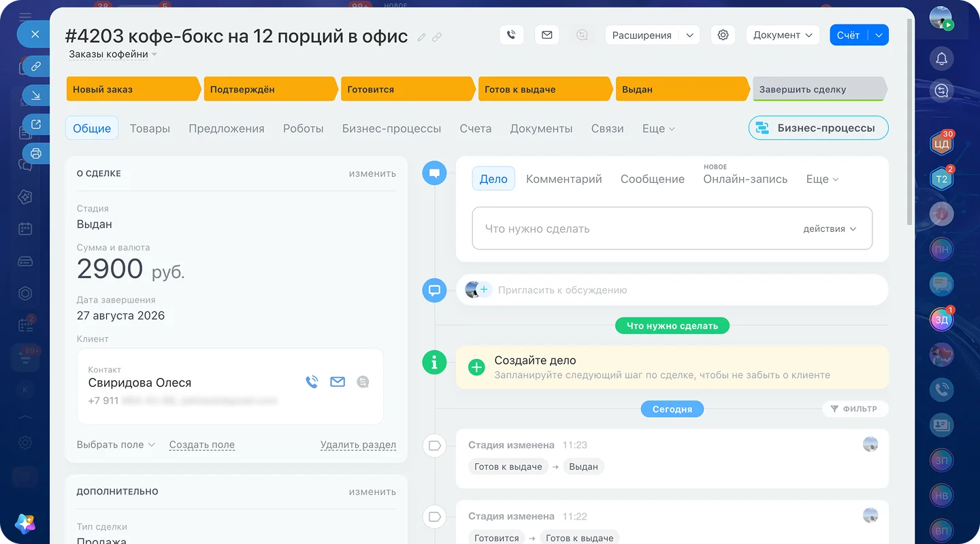
Task: Switch to the Документы tab
Action: pos(541,129)
